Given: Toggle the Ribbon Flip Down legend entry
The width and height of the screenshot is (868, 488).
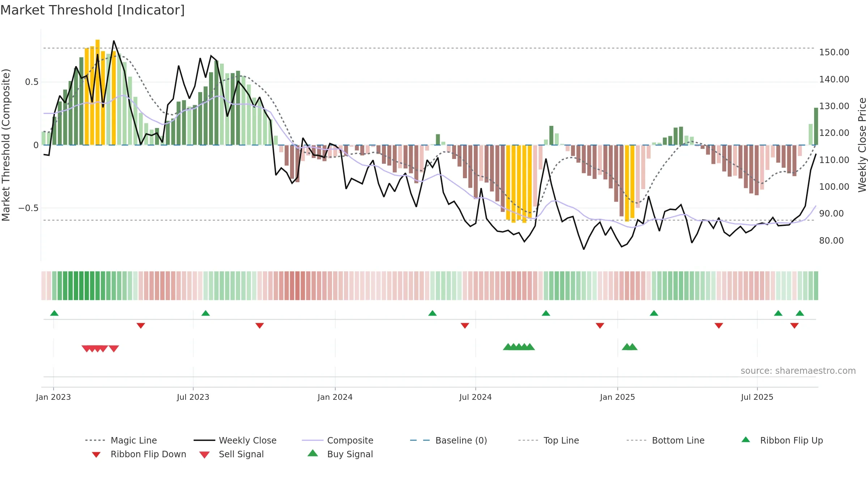Looking at the screenshot, I should (139, 454).
